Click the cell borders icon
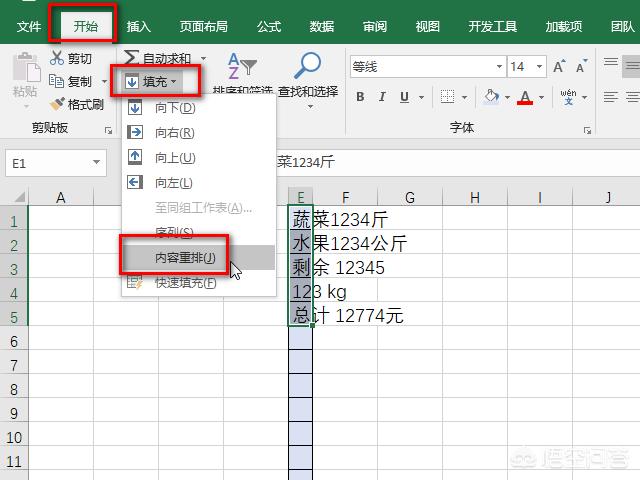640x480 pixels. click(447, 97)
